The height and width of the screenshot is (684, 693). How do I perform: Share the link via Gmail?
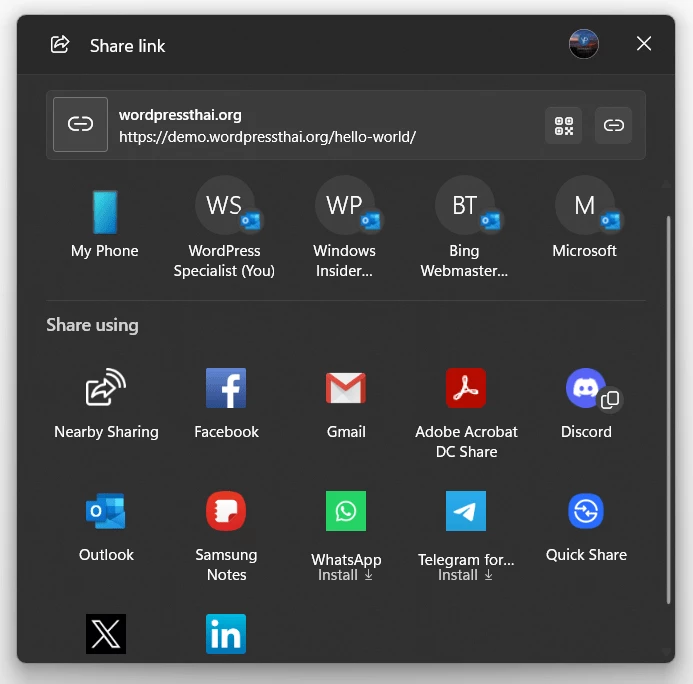[346, 404]
